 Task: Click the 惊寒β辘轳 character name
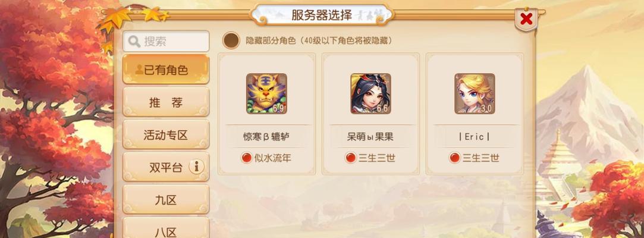(x=266, y=137)
